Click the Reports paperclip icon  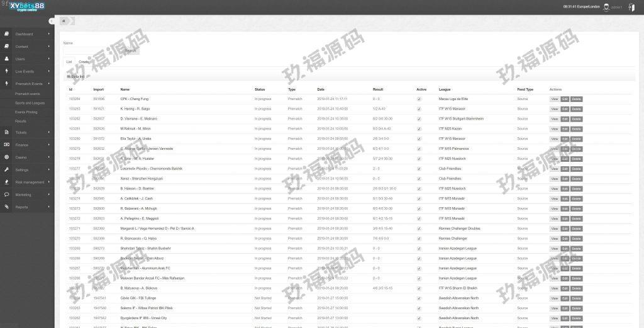coord(6,206)
